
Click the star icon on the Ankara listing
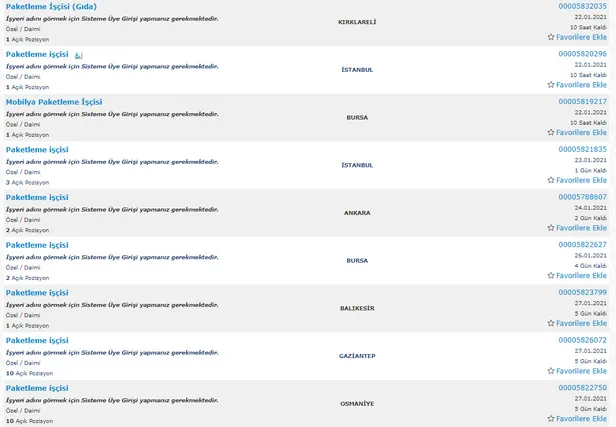tap(551, 228)
